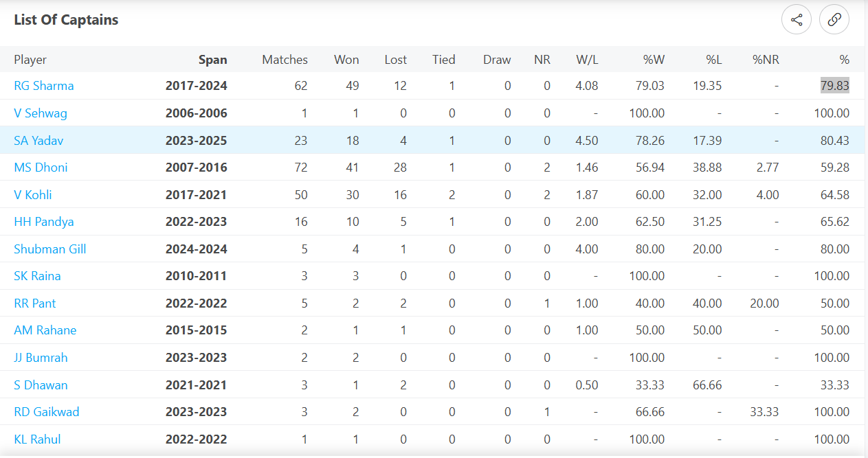Sort by the Span column header
The height and width of the screenshot is (458, 868).
pyautogui.click(x=213, y=60)
